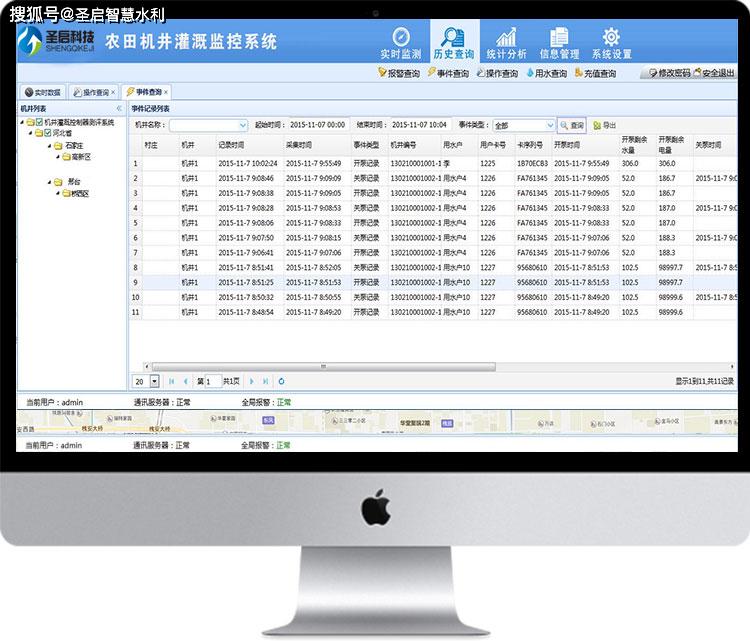
Task: Go to previous page icon
Action: point(186,382)
